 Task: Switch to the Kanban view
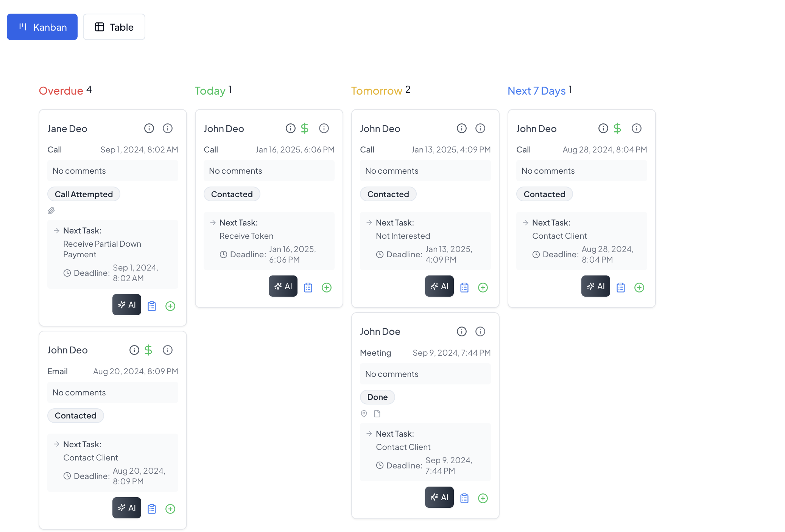[x=42, y=27]
